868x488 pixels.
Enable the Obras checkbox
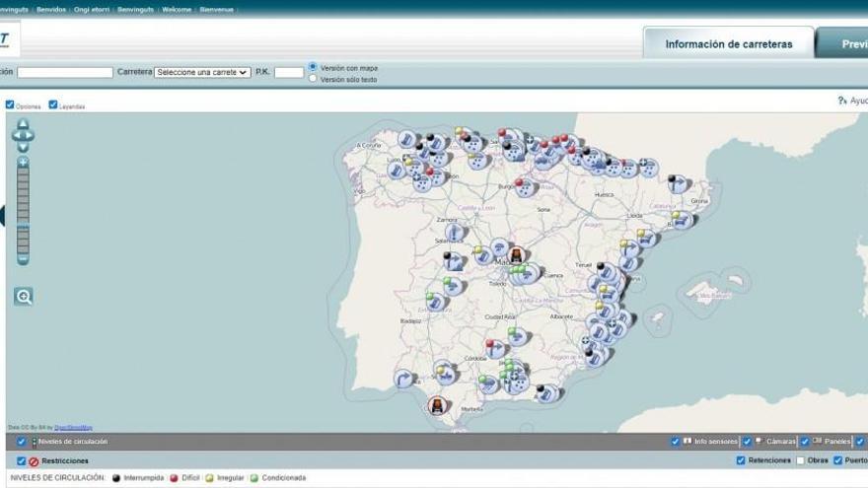pyautogui.click(x=800, y=460)
